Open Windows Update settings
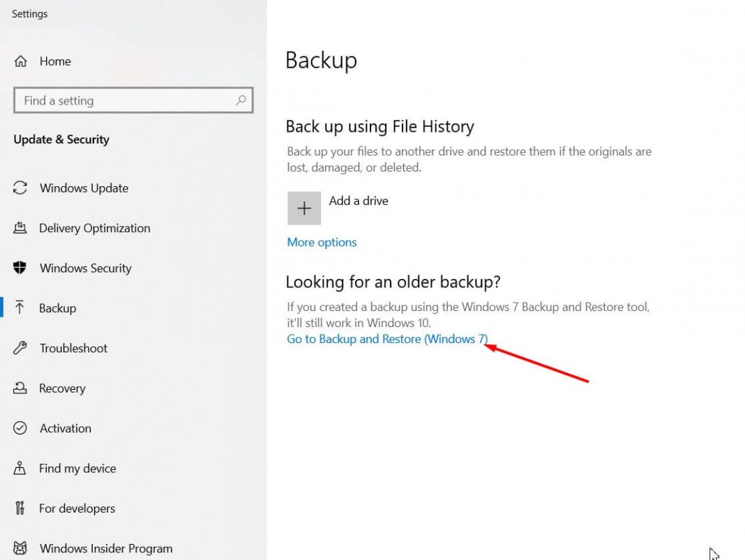 [x=84, y=188]
